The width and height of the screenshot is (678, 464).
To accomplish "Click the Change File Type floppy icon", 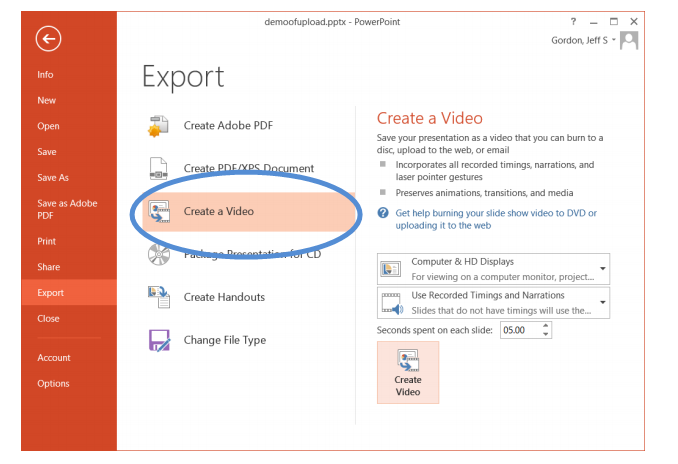I will coord(159,340).
